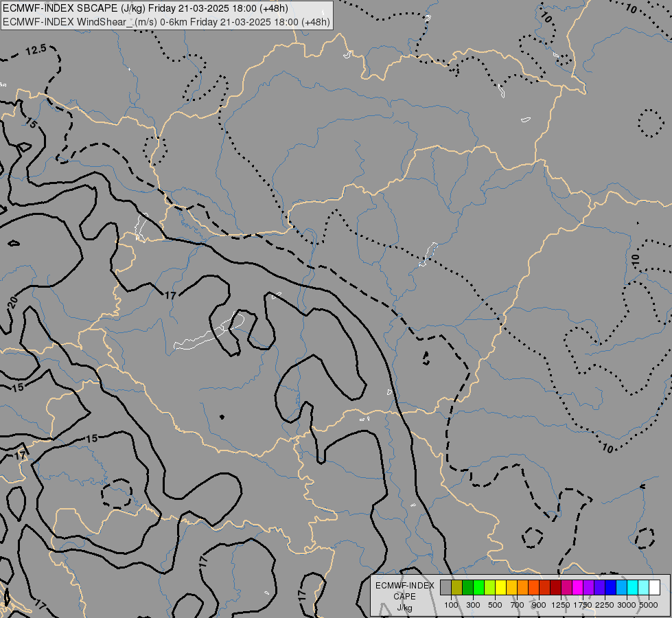Click the gray swatch in the CAPE legend

[445, 588]
